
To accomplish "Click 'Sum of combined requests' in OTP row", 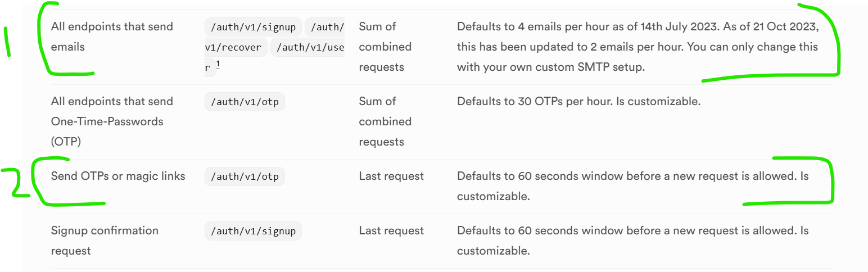I will [x=385, y=121].
